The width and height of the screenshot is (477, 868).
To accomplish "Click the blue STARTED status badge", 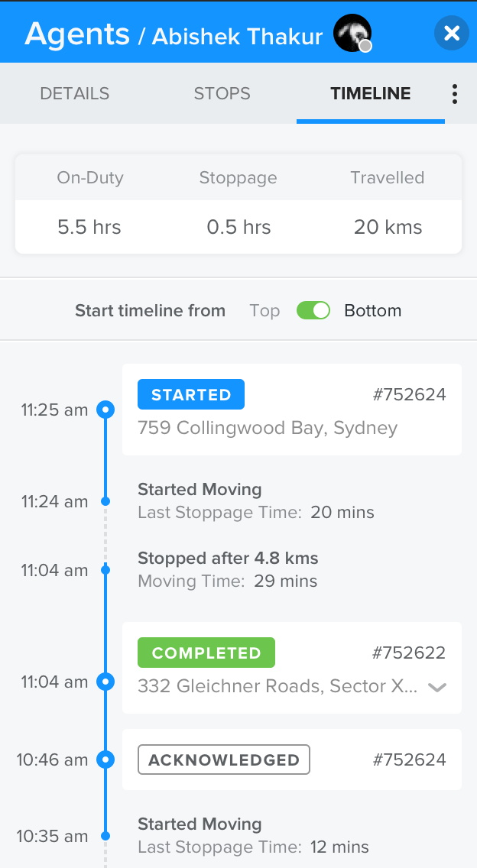I will (x=191, y=394).
